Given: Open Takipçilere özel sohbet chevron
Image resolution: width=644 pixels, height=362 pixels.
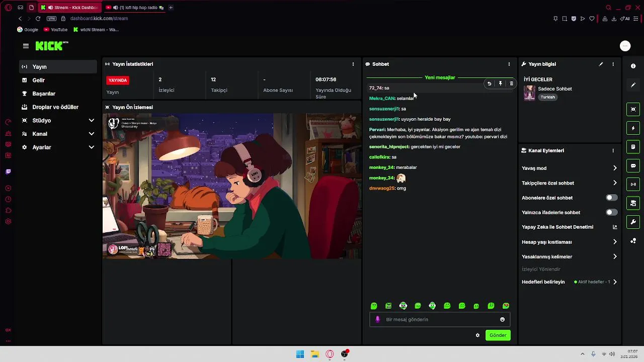Looking at the screenshot, I should 614,183.
